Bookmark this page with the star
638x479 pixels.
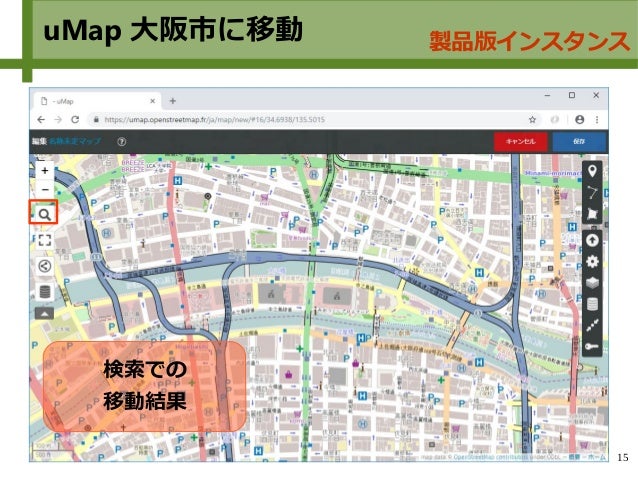[532, 120]
